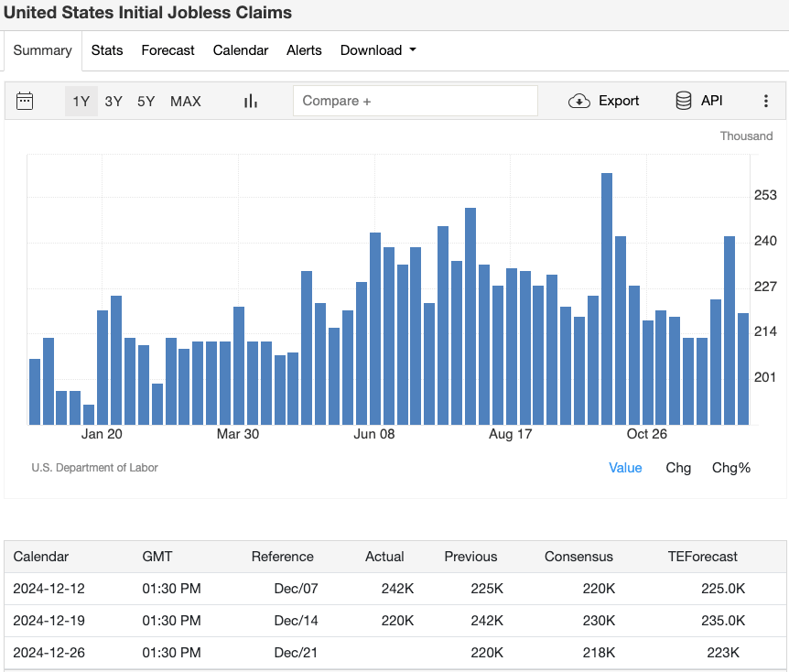Switch chart to Chg display
Image resolution: width=789 pixels, height=672 pixels.
[x=678, y=468]
